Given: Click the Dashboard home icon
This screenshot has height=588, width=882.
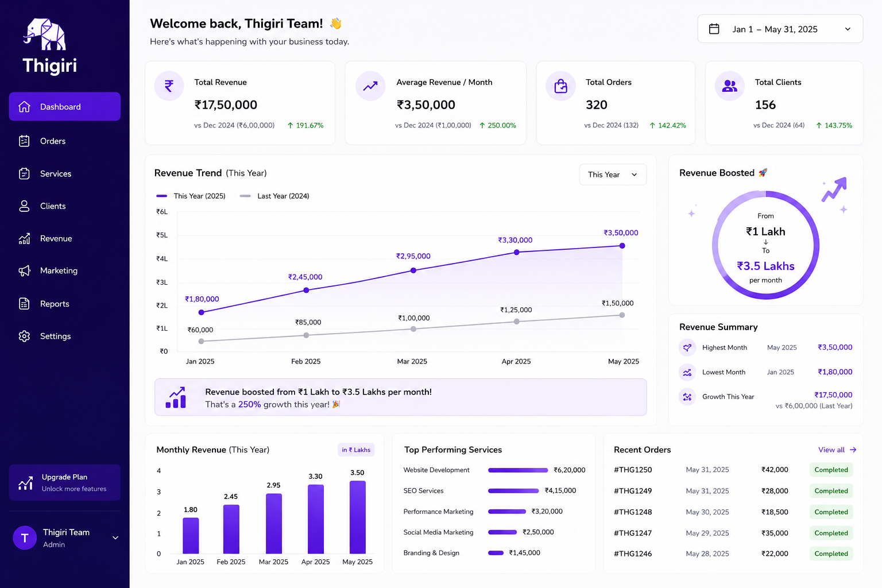Looking at the screenshot, I should [x=24, y=107].
